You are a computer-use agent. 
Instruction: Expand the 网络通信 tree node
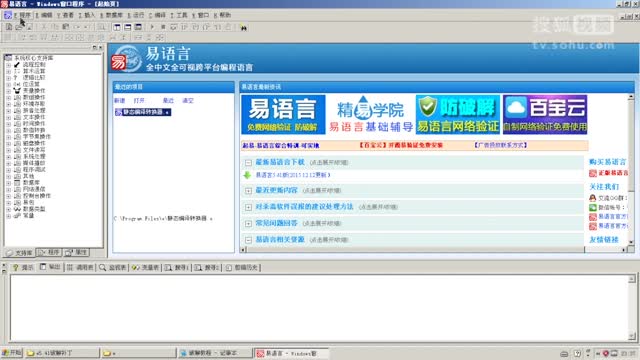point(9,189)
